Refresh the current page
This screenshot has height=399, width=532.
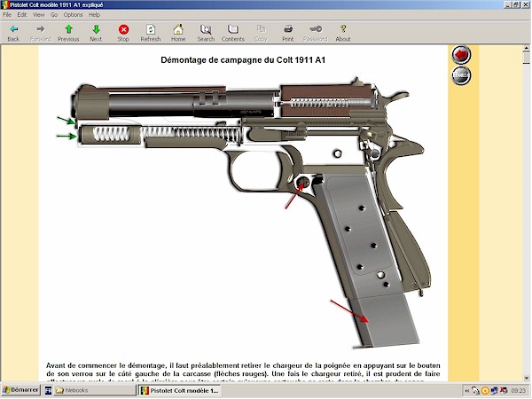(x=151, y=33)
